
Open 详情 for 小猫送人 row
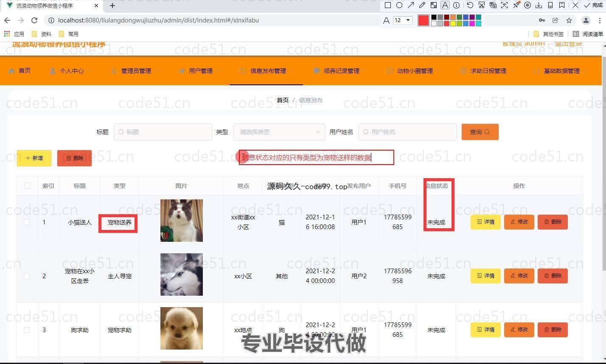point(485,222)
